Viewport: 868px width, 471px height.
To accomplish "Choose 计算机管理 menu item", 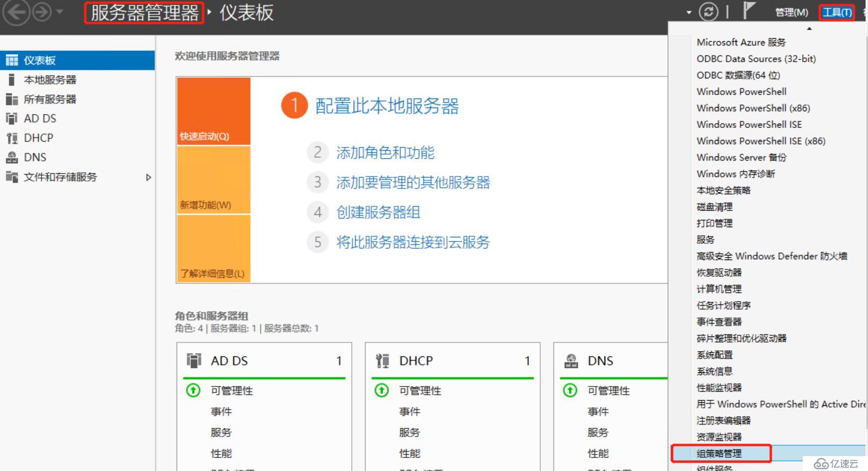I will point(719,289).
